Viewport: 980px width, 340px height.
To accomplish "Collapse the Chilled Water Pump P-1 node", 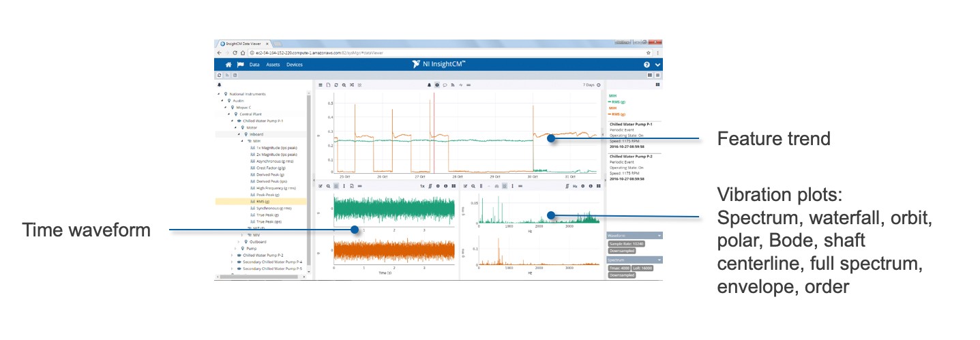I will click(233, 121).
